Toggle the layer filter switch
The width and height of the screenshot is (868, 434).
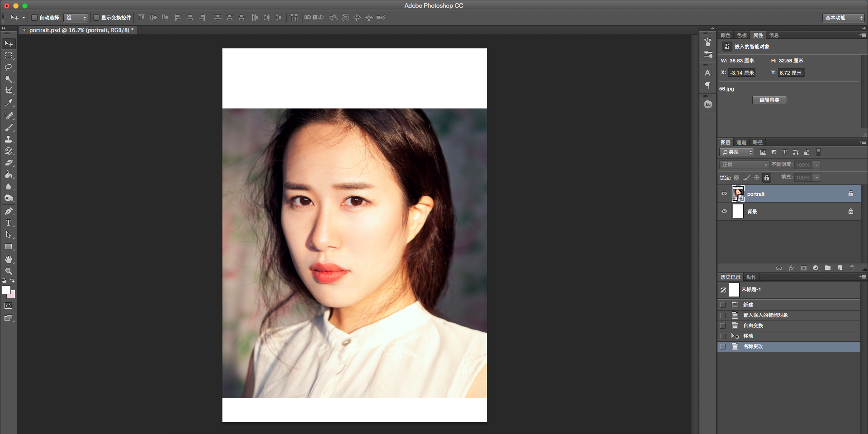click(818, 152)
